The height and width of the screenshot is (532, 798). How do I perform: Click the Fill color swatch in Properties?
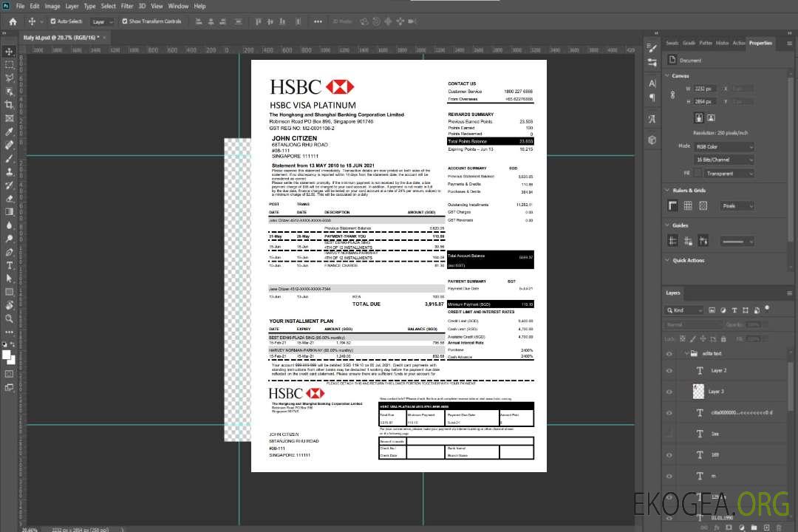pyautogui.click(x=698, y=174)
